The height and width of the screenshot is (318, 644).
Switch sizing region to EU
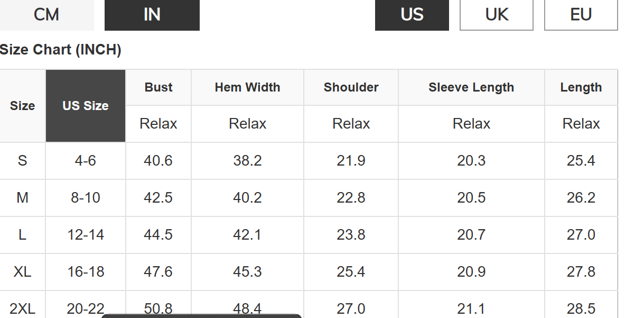pyautogui.click(x=581, y=15)
